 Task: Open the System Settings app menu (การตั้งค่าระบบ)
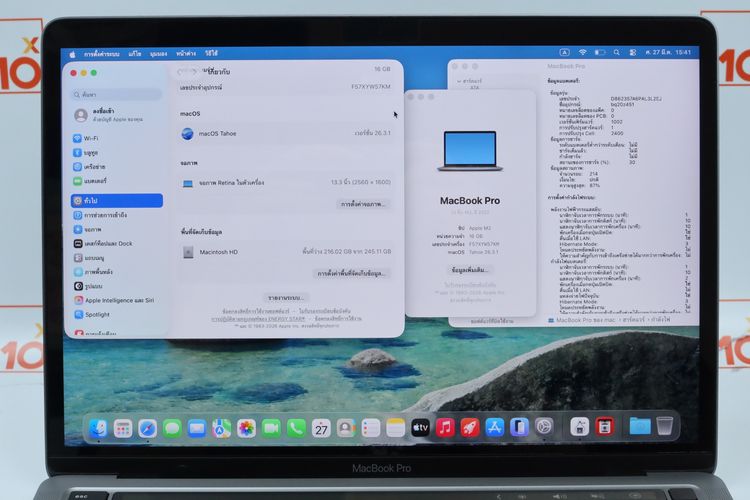101,54
